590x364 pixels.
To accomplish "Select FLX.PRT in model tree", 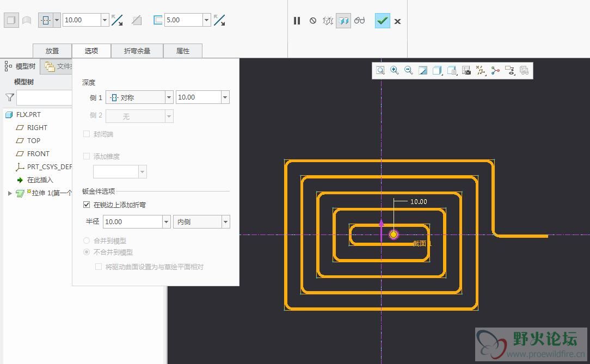I will [28, 115].
